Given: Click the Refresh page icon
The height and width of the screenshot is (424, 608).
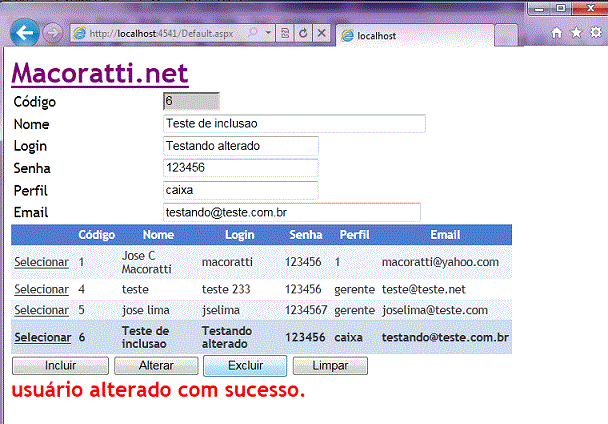Looking at the screenshot, I should tap(303, 33).
